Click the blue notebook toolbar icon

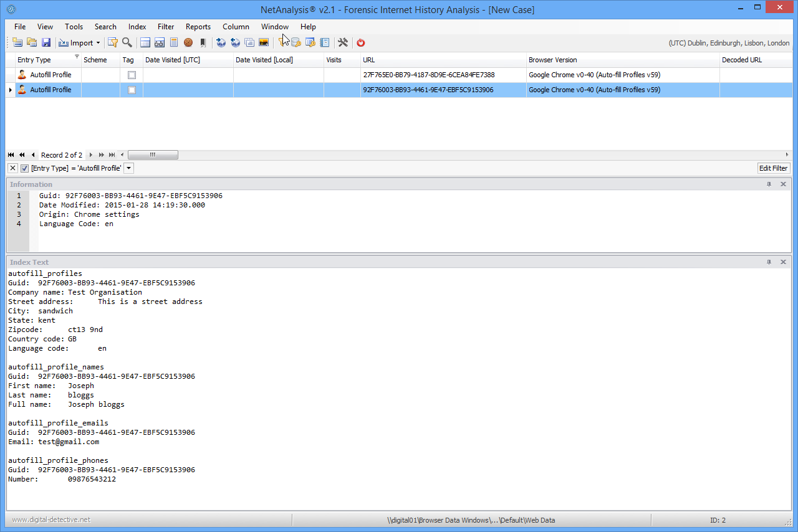[324, 42]
